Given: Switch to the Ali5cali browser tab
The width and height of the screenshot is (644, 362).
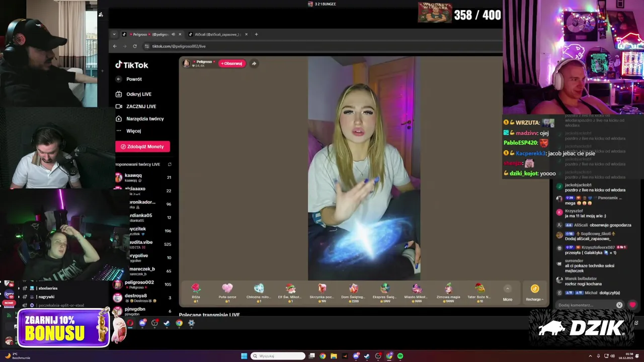Looking at the screenshot, I should click(217, 34).
